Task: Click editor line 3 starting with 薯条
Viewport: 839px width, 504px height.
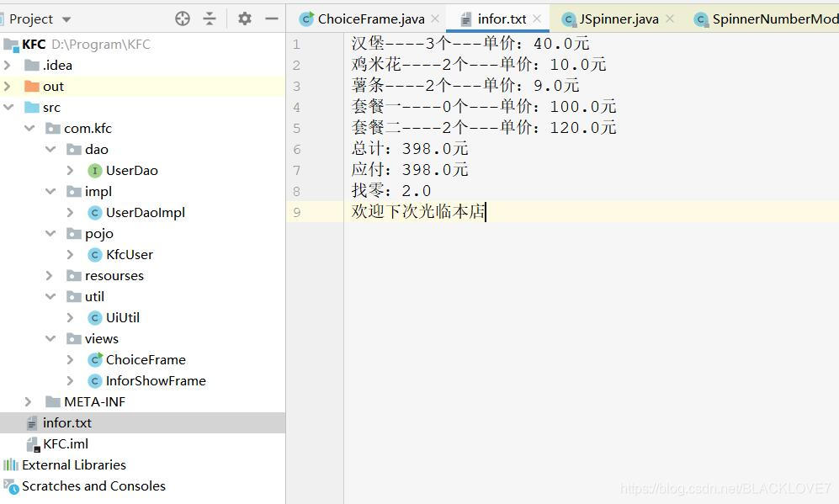Action: click(x=465, y=86)
